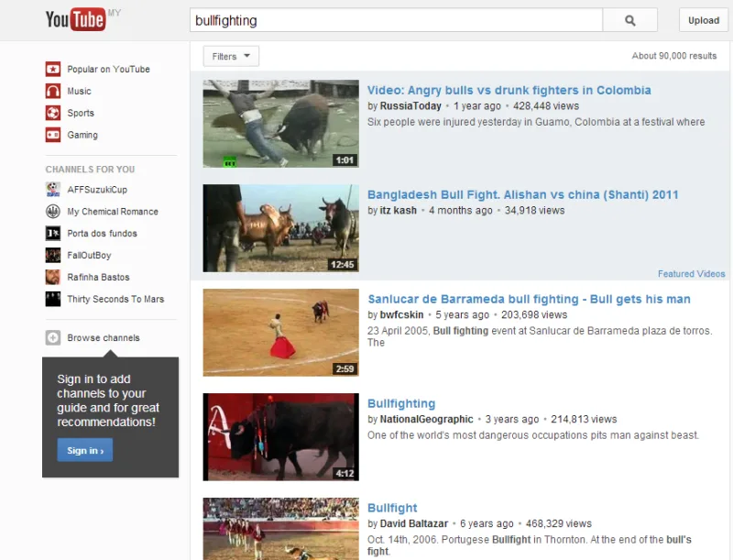Select Thirty Seconds To Mars channel
Image resolution: width=733 pixels, height=560 pixels.
[115, 300]
